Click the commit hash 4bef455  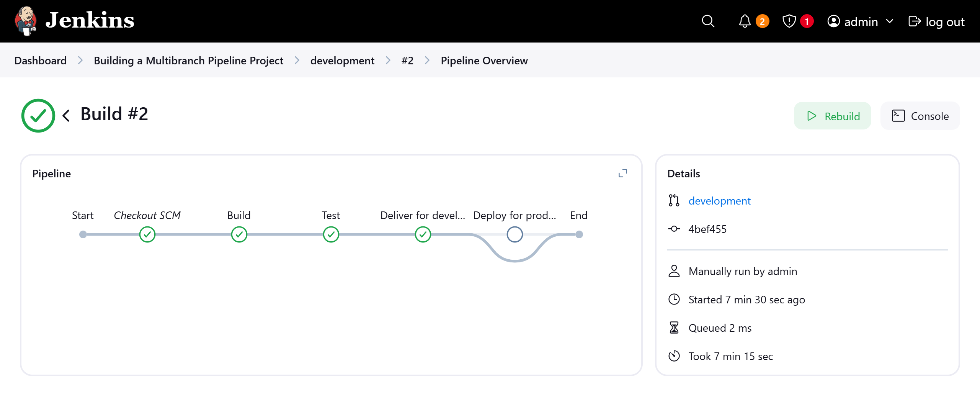[x=707, y=229]
